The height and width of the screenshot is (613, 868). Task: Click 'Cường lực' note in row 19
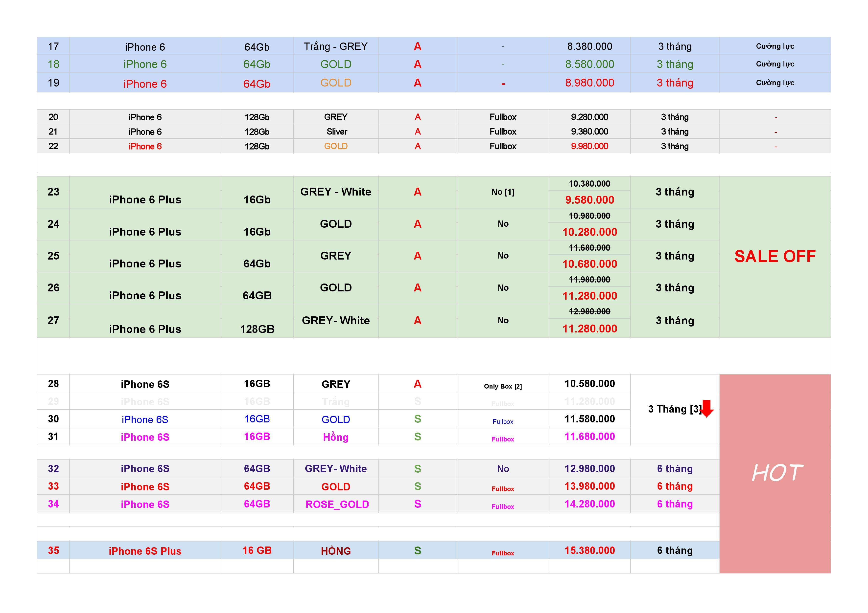[x=775, y=83]
